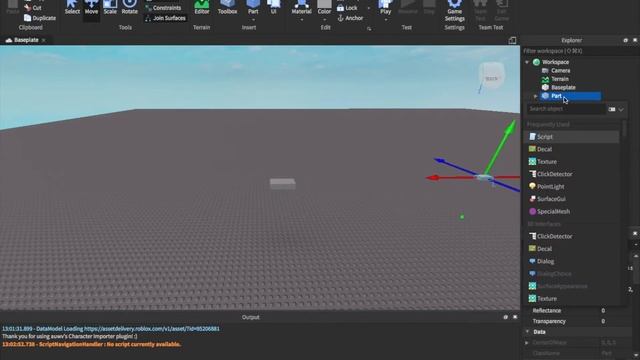Activate the Scale tool
The width and height of the screenshot is (640, 360).
click(x=110, y=7)
